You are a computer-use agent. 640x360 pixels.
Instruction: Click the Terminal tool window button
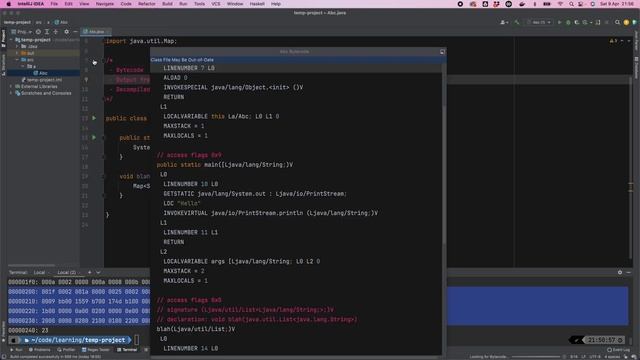click(127, 350)
